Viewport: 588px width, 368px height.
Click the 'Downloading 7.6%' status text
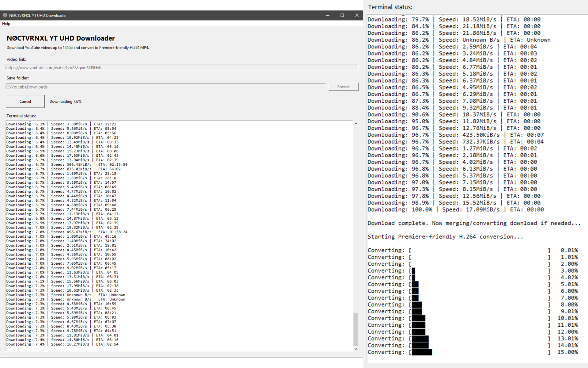coord(66,102)
